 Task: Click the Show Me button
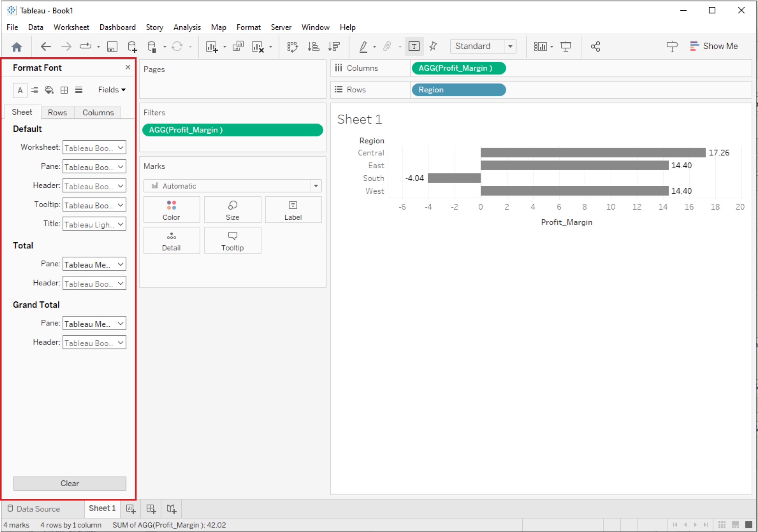click(x=714, y=46)
